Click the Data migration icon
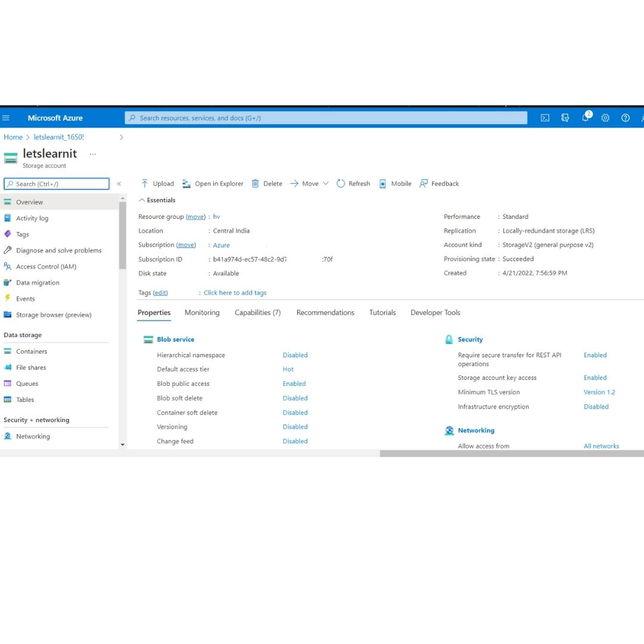Viewport: 644px width, 644px height. click(x=7, y=282)
